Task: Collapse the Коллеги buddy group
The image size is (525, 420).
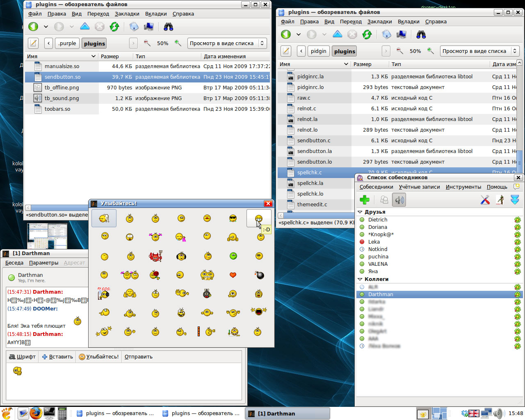Action: [360, 279]
